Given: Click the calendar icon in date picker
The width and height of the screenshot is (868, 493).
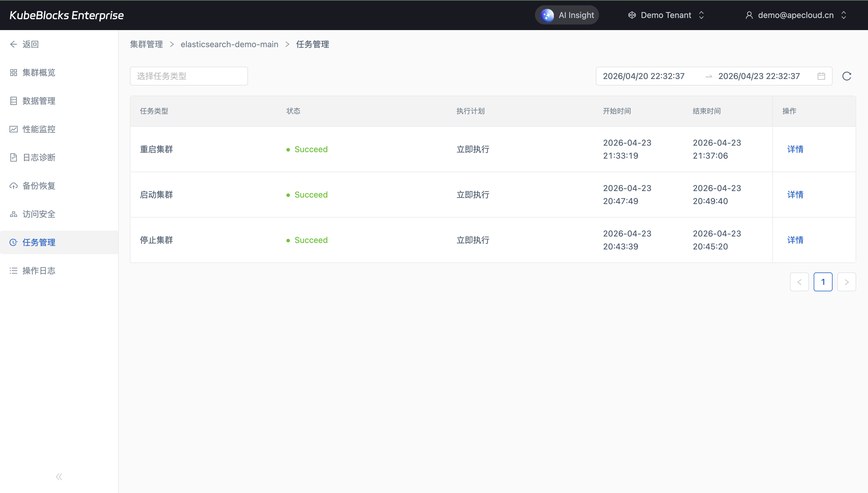Looking at the screenshot, I should 821,76.
